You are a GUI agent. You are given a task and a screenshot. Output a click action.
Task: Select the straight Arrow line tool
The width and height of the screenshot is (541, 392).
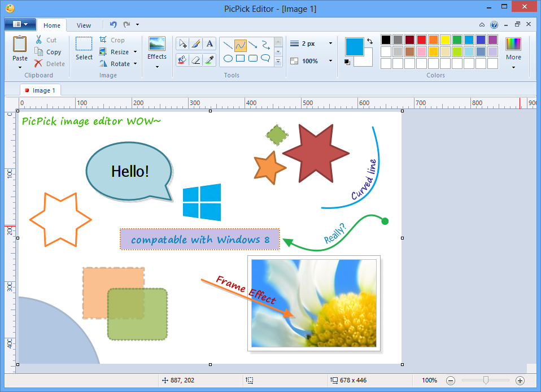coord(253,44)
